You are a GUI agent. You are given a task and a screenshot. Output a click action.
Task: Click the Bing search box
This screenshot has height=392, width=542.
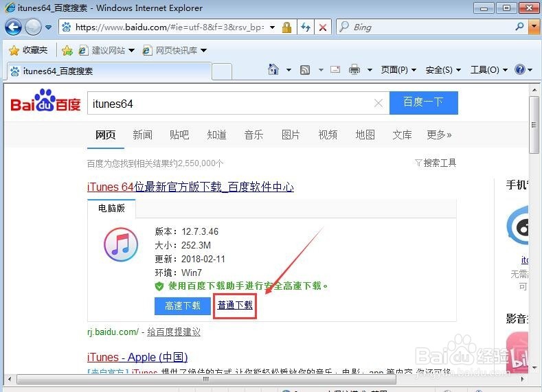[427, 27]
